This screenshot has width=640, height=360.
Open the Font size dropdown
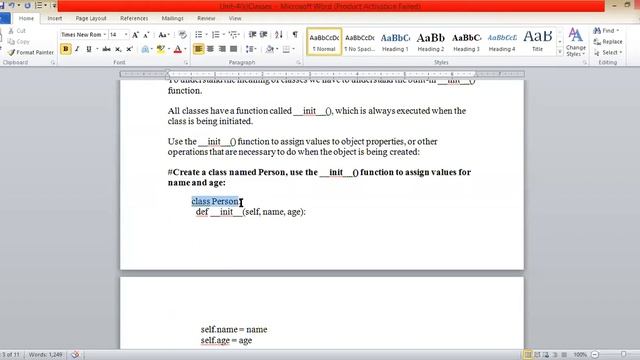pos(126,35)
